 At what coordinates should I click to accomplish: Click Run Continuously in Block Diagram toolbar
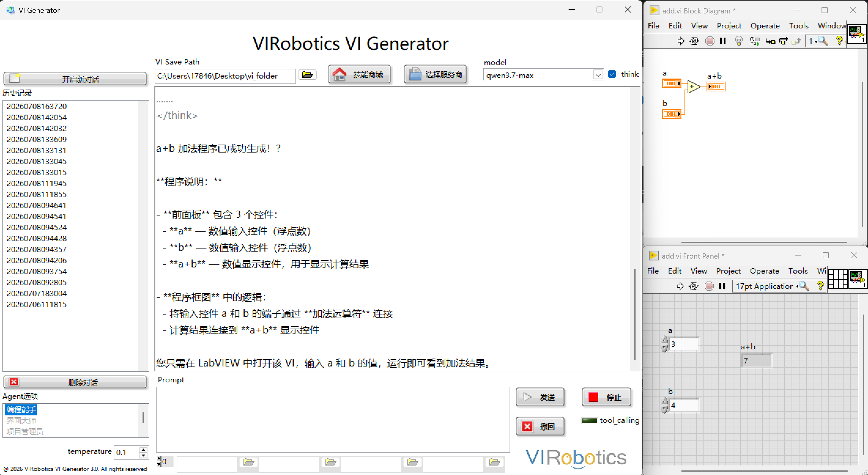tap(694, 41)
